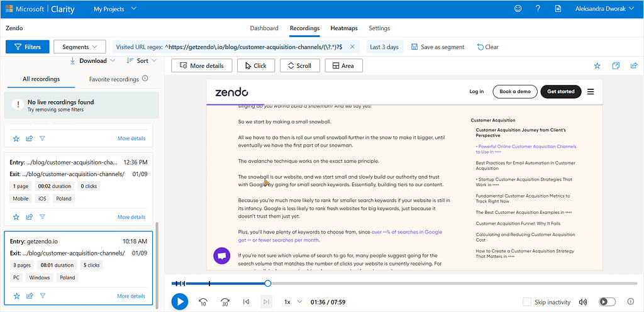
Task: Favorite the current recording with top-right star
Action: pyautogui.click(x=597, y=65)
